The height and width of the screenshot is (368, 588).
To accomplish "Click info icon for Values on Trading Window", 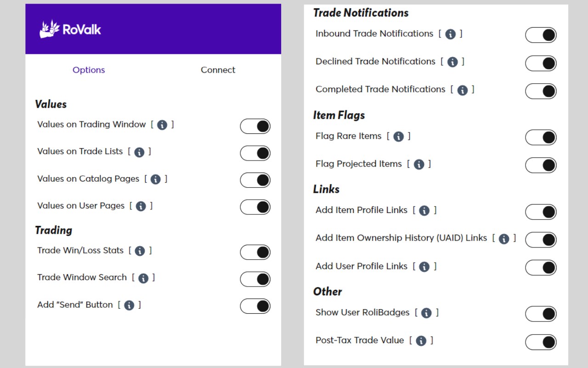I will [x=162, y=125].
